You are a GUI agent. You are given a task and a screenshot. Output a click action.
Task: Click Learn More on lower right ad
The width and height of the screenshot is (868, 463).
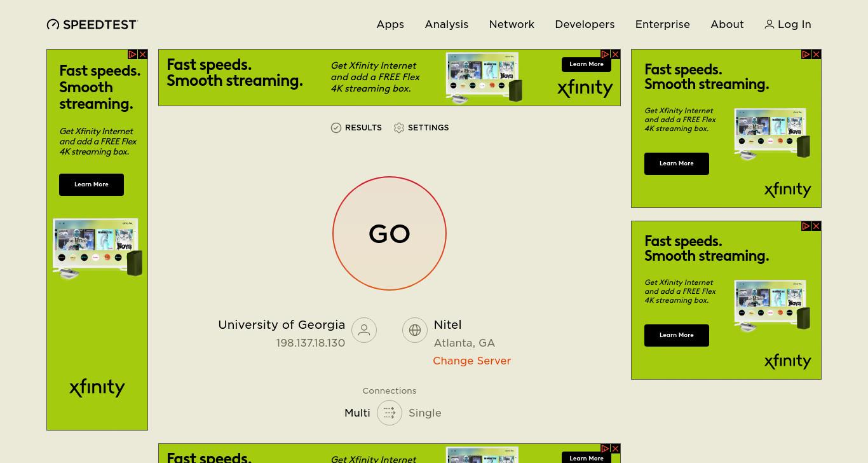click(x=677, y=335)
